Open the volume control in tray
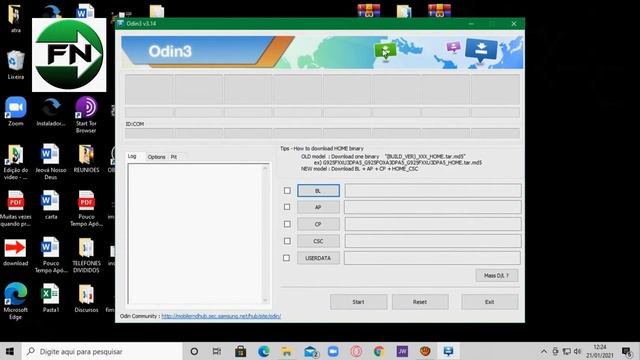The image size is (640, 360). point(577,351)
